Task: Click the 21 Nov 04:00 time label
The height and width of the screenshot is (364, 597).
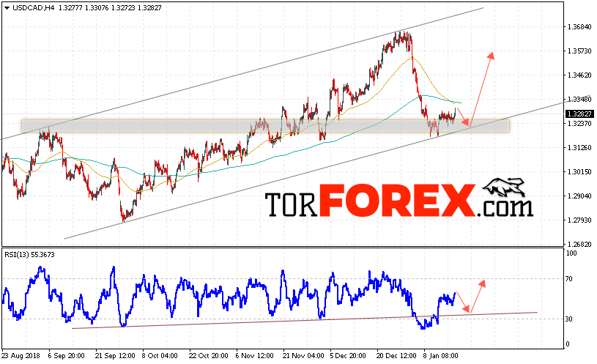Action: 303,356
